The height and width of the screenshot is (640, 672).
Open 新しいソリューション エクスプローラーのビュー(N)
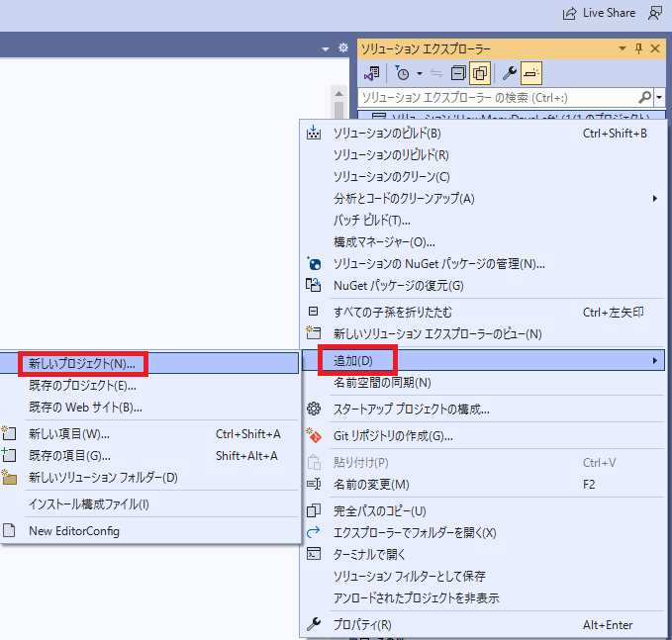click(x=484, y=334)
